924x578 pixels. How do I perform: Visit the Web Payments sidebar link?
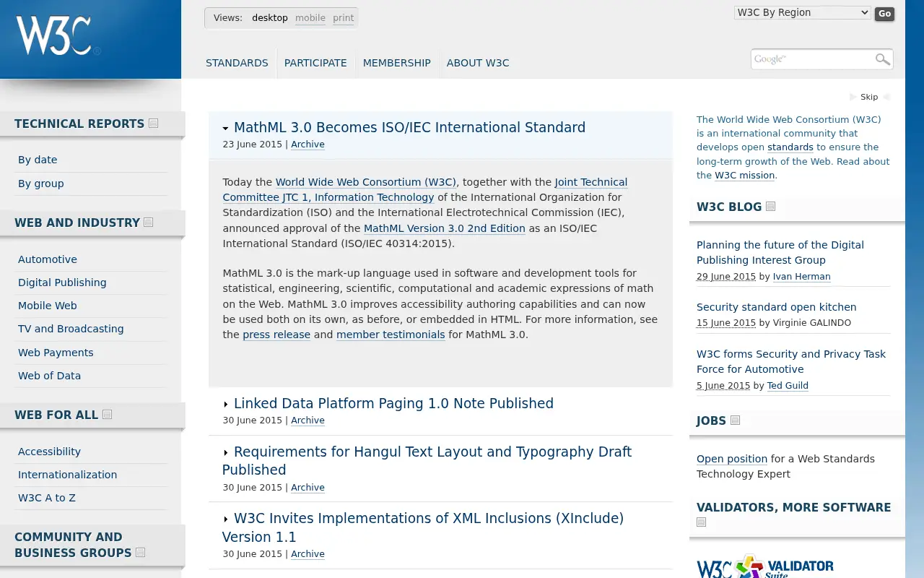56,353
